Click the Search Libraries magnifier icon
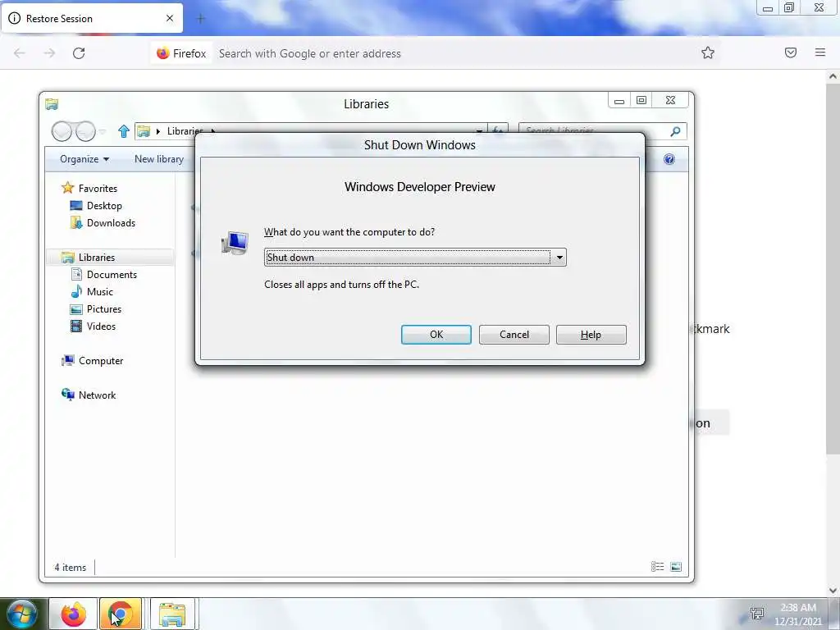 tap(676, 131)
